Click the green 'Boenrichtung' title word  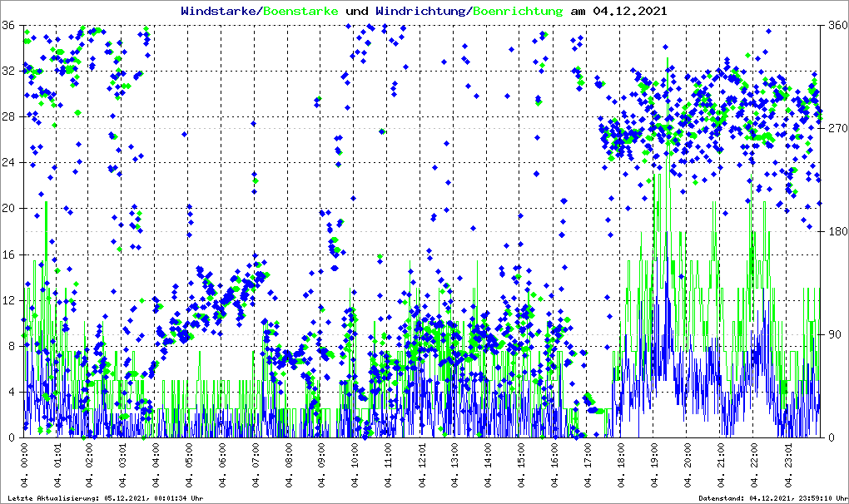[518, 11]
